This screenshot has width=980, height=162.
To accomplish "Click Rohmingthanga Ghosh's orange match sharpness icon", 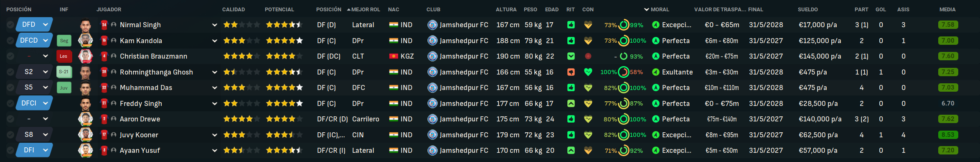I will pos(571,72).
